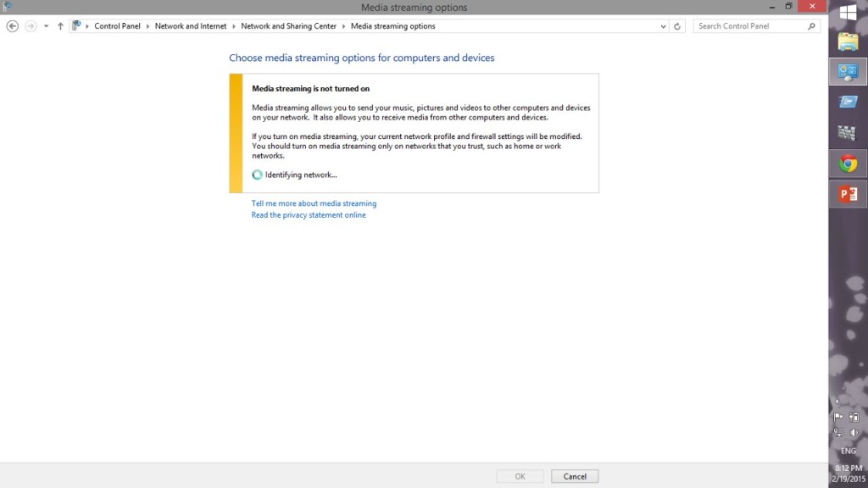Expand the address bar history dropdown
Screen dimensions: 868x488
click(663, 26)
